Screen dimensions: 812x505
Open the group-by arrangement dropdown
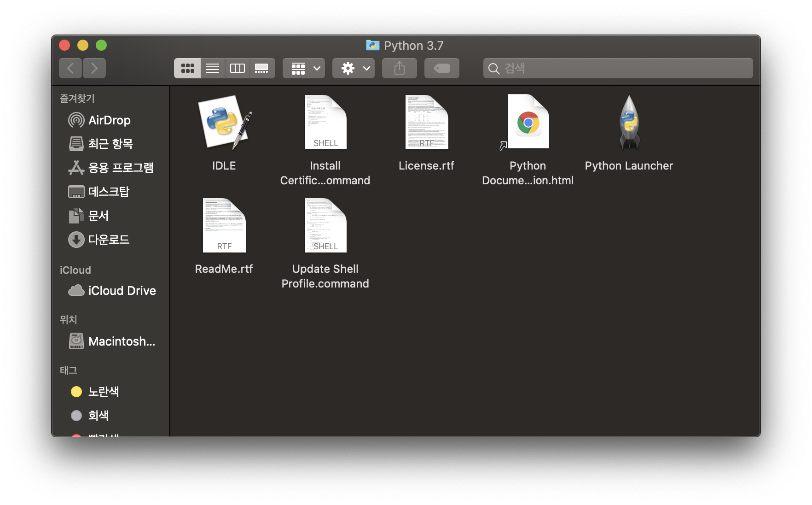coord(304,68)
